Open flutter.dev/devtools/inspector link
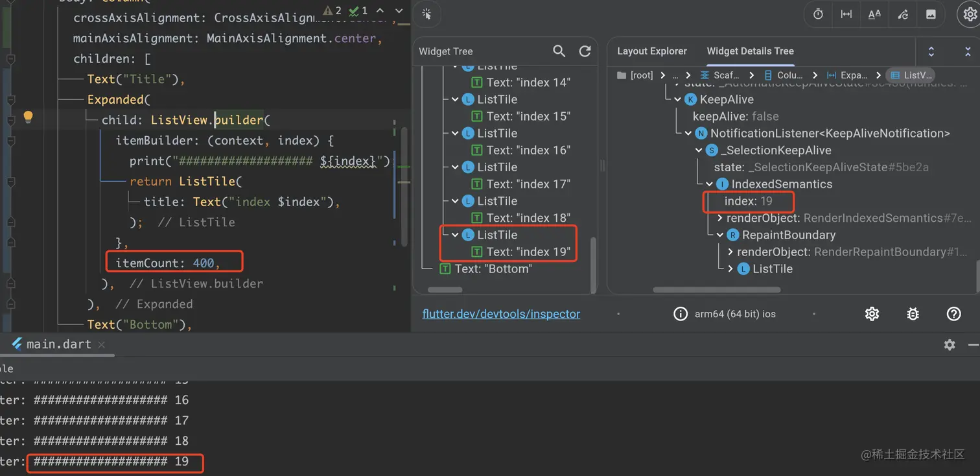The image size is (980, 476). [501, 314]
